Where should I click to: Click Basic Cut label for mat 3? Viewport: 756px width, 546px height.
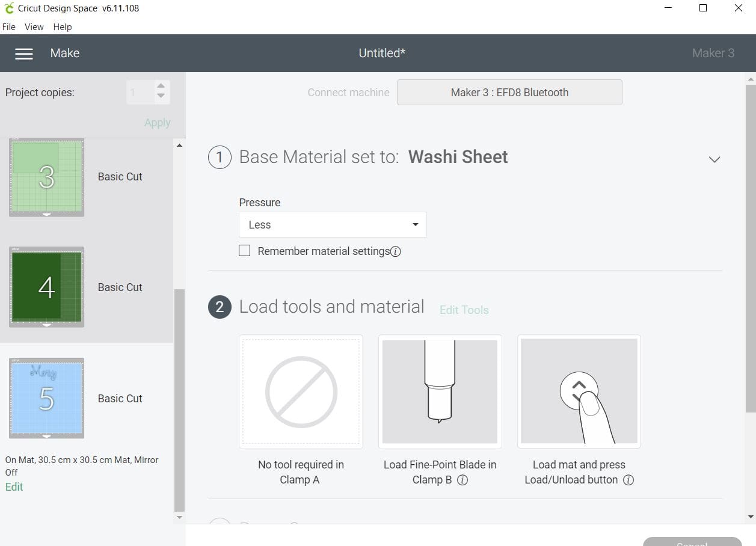click(120, 177)
